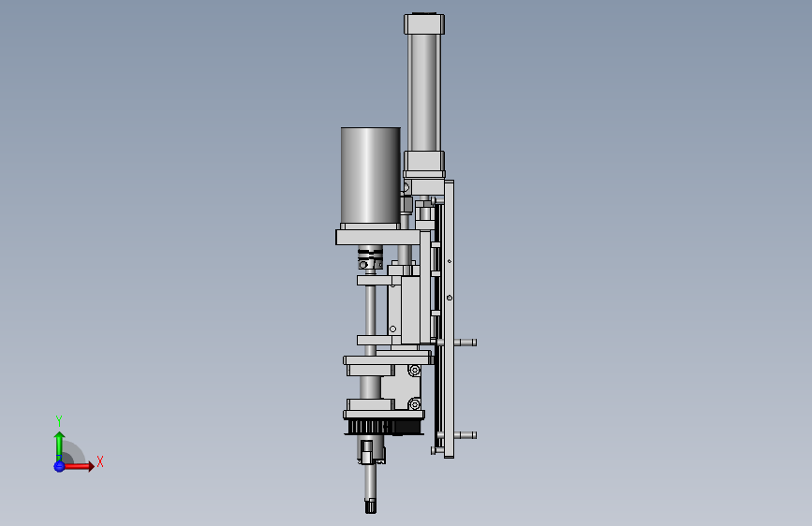The height and width of the screenshot is (526, 812).
Task: Click the red X axis arrow of the triad
Action: point(79,466)
